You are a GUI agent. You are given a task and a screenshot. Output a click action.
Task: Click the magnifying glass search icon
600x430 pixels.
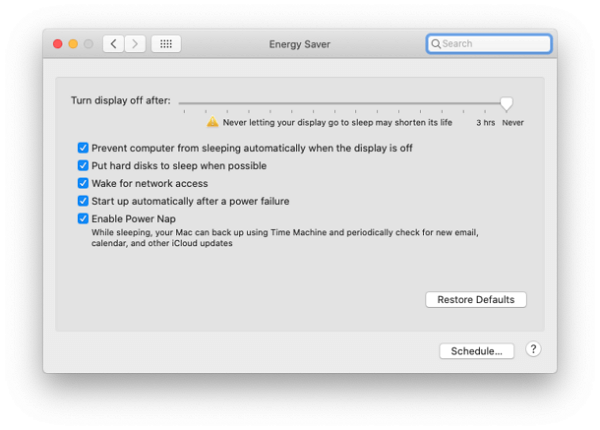(435, 44)
